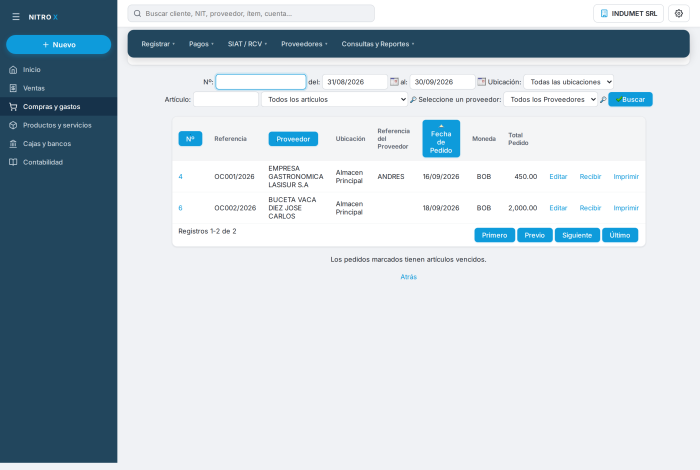Open the 'al' date calendar picker icon
Viewport: 700px width, 470px height.
pyautogui.click(x=481, y=82)
